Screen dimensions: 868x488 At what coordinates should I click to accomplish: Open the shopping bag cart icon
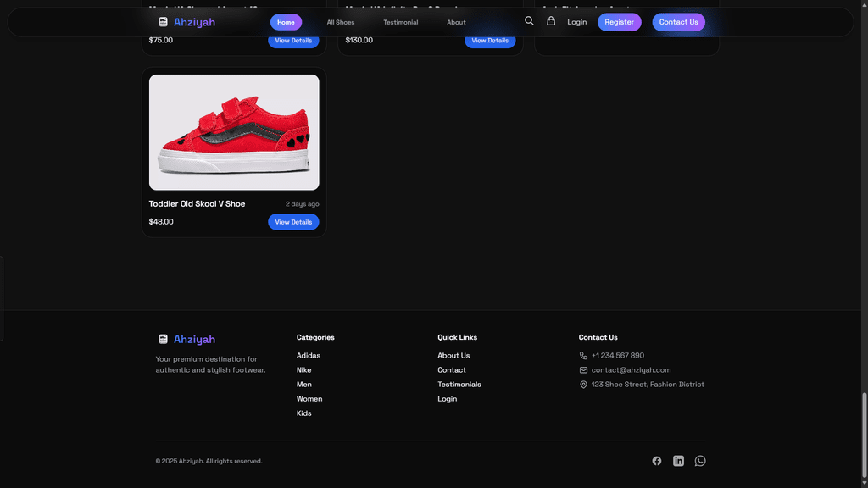551,21
